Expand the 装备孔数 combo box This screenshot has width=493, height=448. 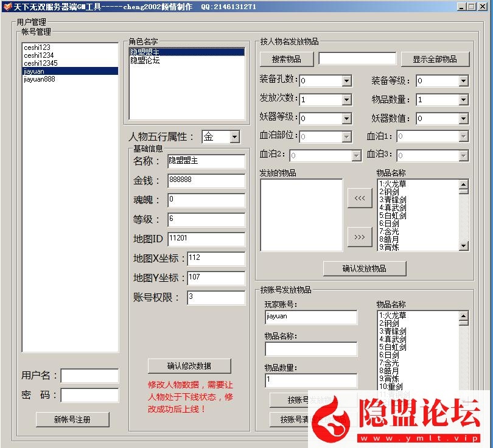[x=346, y=81]
